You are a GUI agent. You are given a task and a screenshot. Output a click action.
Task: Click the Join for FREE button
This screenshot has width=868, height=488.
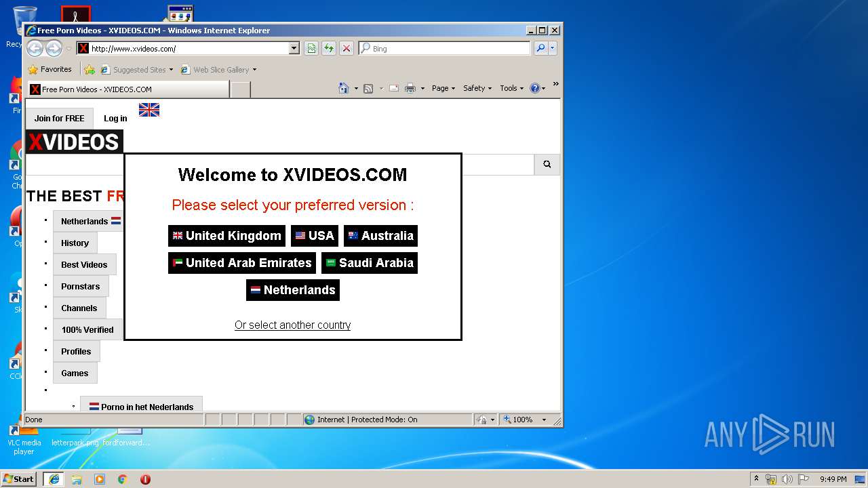click(x=60, y=119)
